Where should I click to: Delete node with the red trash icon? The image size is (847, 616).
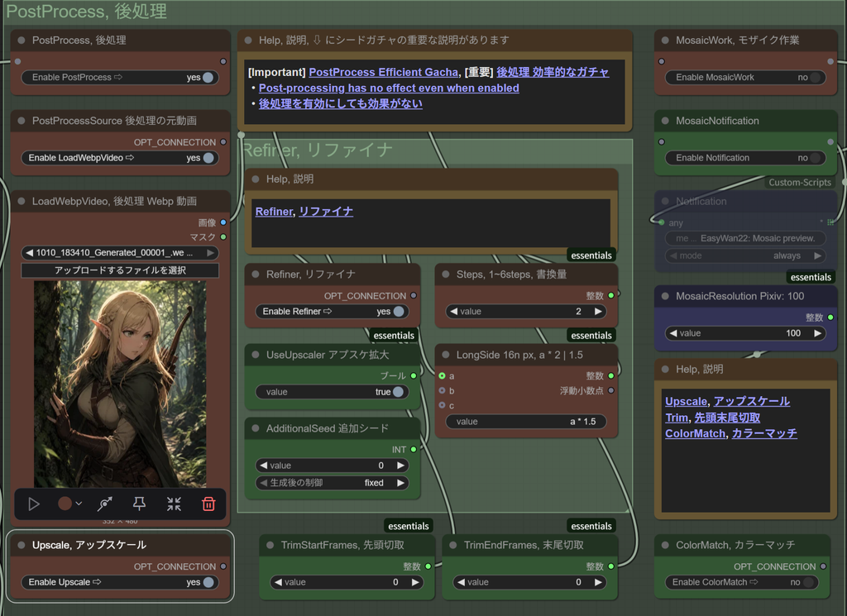pyautogui.click(x=208, y=504)
